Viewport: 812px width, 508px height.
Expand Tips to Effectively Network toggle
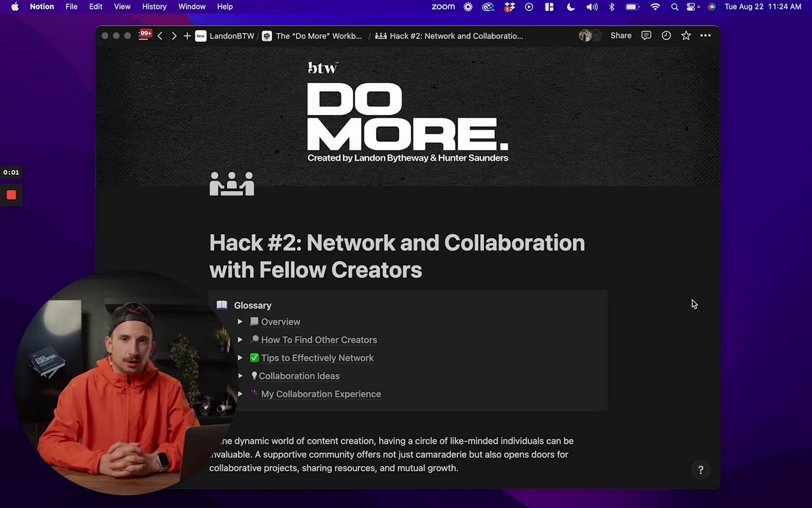pyautogui.click(x=240, y=358)
